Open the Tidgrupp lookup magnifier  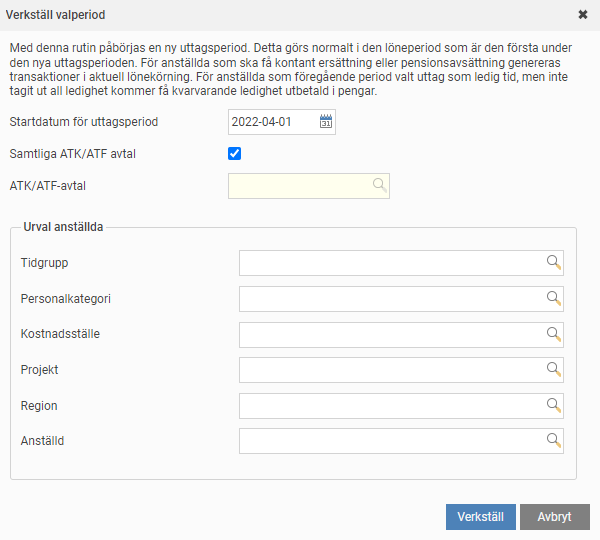[x=553, y=262]
